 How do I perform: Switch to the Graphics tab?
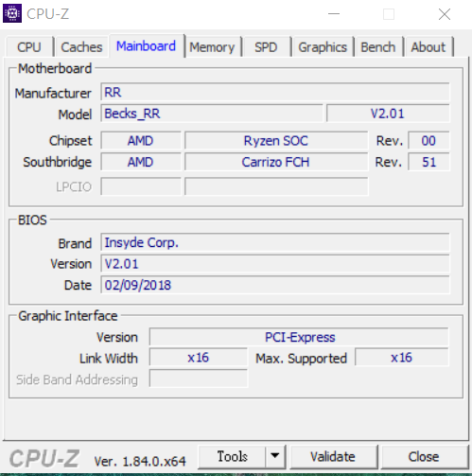(323, 47)
